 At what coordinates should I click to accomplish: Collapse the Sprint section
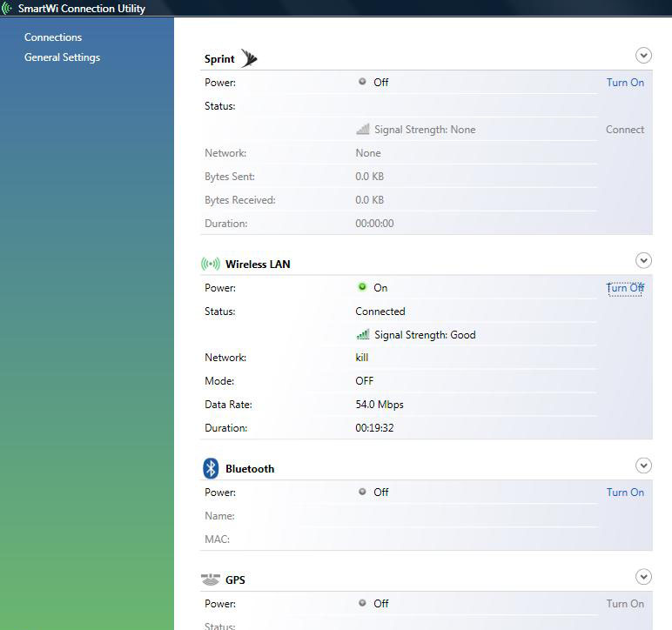(643, 55)
